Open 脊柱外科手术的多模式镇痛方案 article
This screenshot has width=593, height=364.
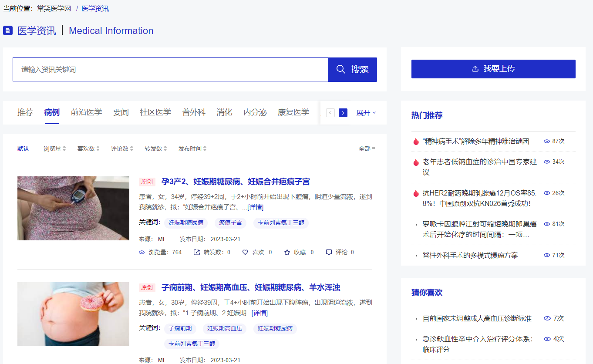coord(470,255)
